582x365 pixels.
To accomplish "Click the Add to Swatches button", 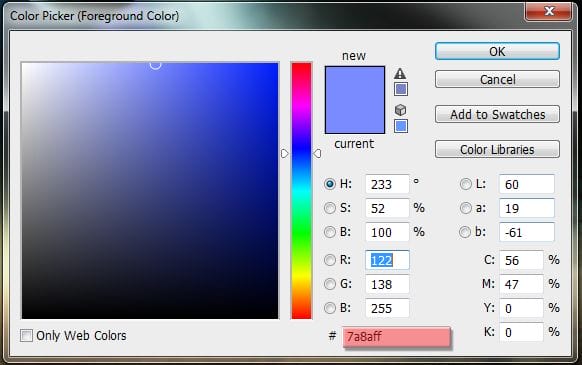I will tap(497, 114).
